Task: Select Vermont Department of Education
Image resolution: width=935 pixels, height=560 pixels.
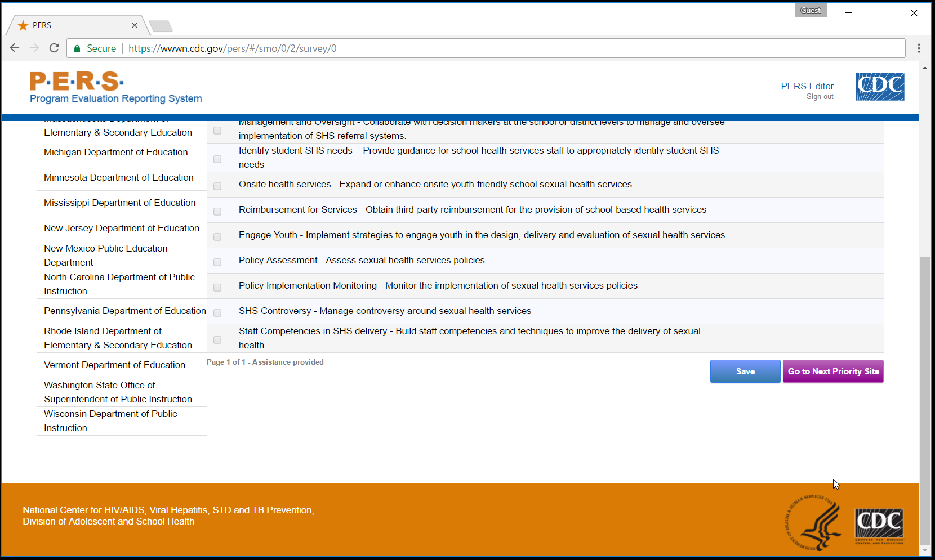Action: 122,365
